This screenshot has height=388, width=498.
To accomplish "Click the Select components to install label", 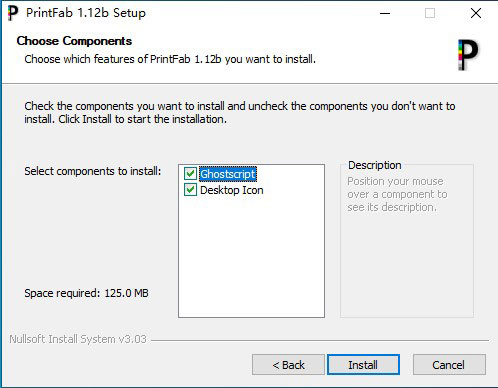I will 93,171.
